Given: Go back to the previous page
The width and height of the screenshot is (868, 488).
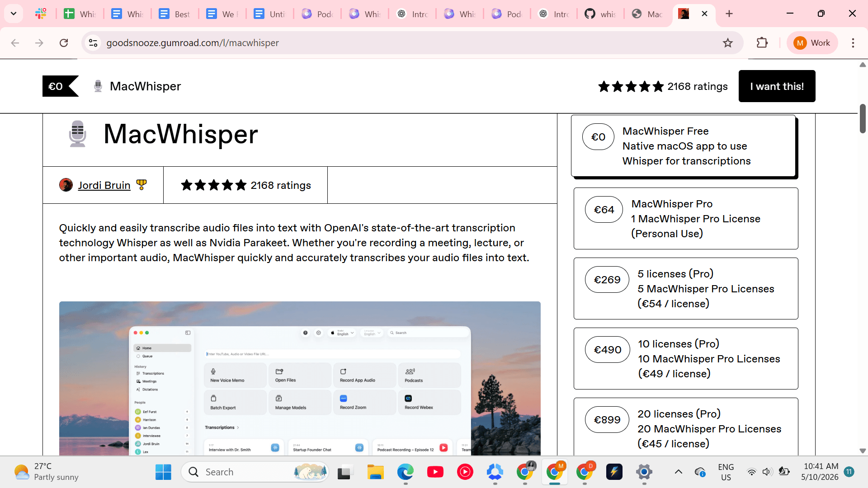Looking at the screenshot, I should [x=15, y=43].
